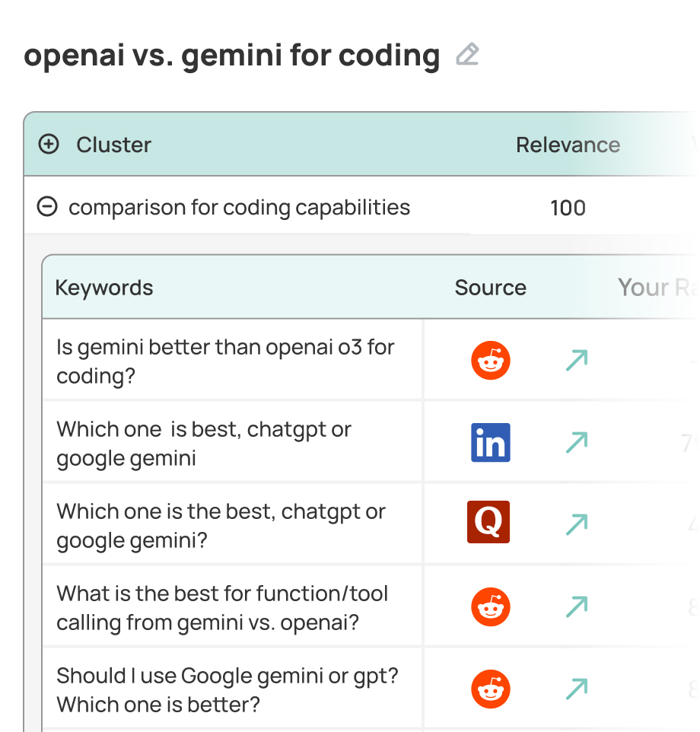Click the LinkedIn source icon
The image size is (700, 732).
click(x=491, y=443)
